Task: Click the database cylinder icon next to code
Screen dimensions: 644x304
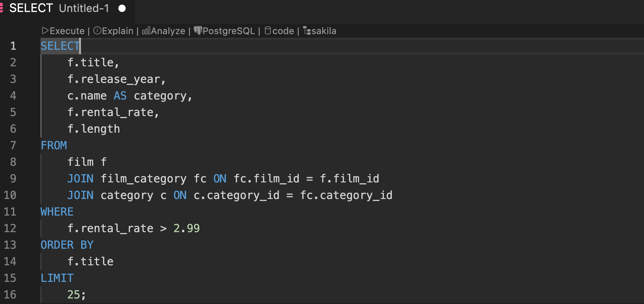Action: (268, 31)
